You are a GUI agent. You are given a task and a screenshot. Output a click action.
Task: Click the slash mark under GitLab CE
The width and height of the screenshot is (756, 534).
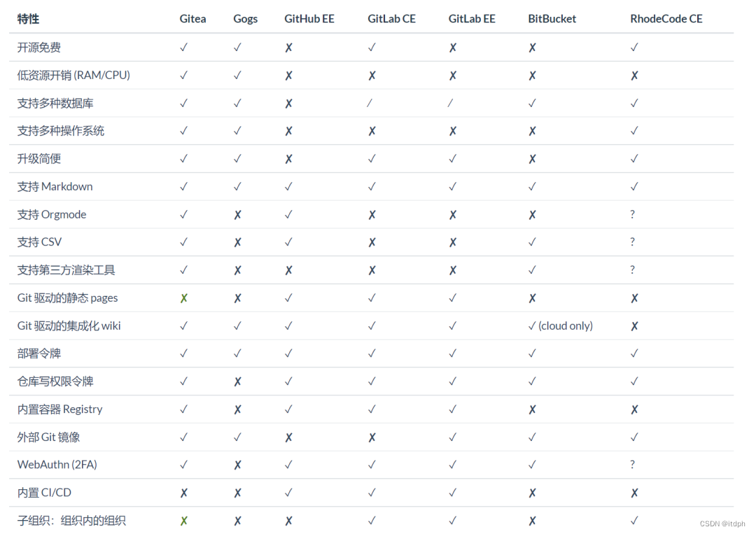point(370,103)
